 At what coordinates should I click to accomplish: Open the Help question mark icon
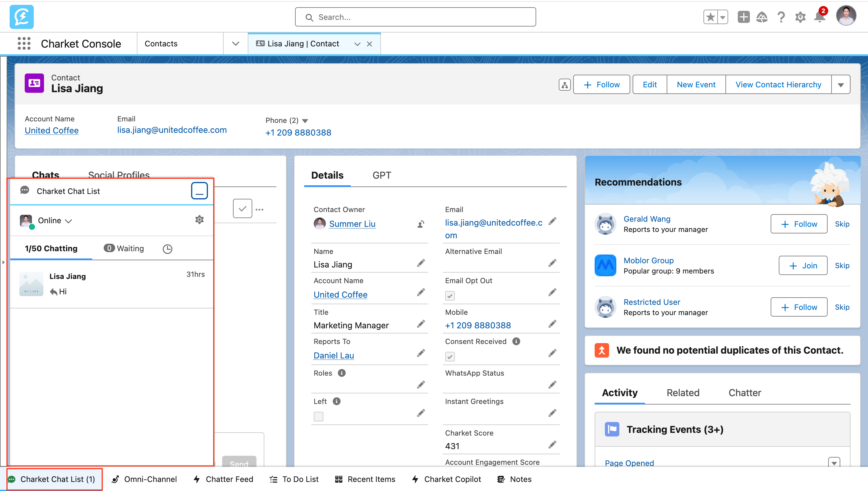pos(781,17)
